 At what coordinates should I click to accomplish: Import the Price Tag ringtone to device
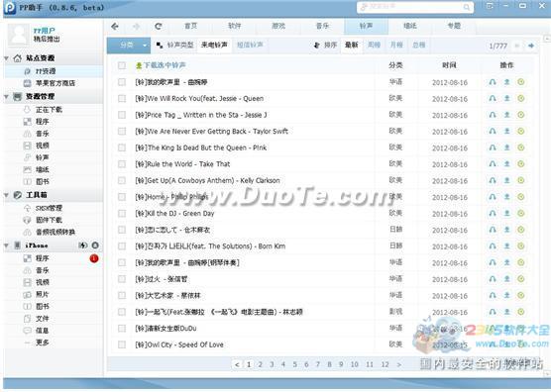point(521,115)
